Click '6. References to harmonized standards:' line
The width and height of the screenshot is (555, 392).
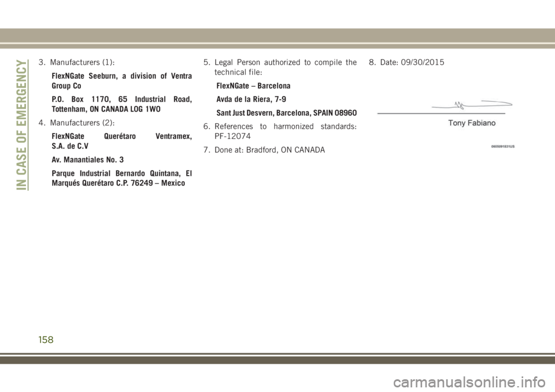click(280, 127)
